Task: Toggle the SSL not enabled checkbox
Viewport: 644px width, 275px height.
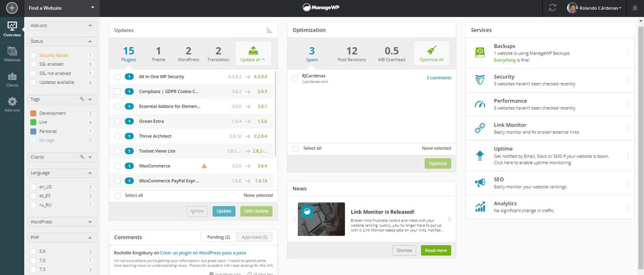Action: coord(33,73)
